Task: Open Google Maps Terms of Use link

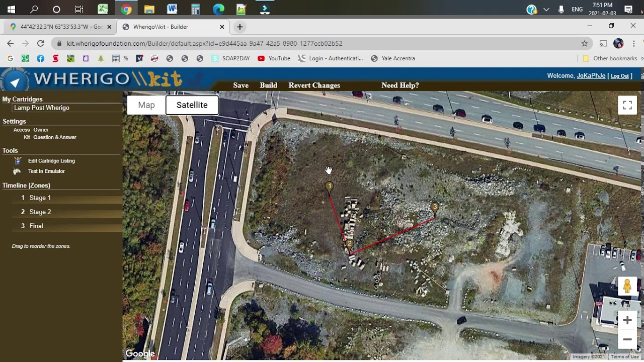Action: pyautogui.click(x=624, y=357)
